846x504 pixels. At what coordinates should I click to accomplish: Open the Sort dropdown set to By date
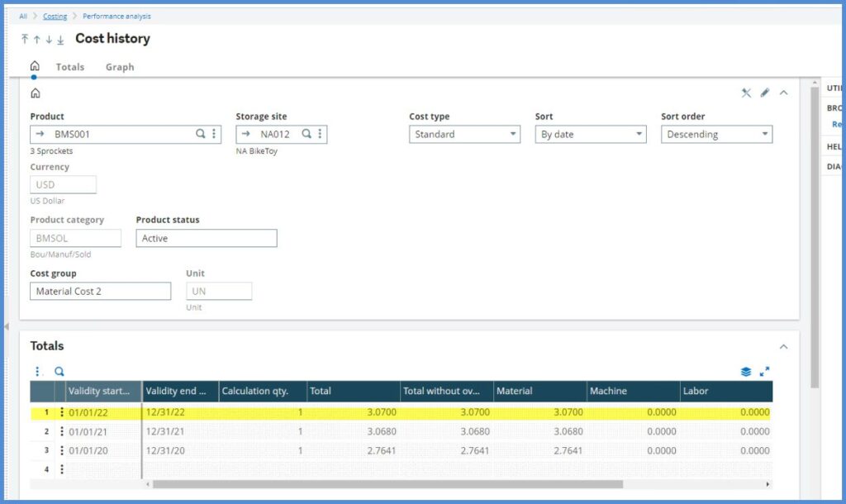(591, 134)
